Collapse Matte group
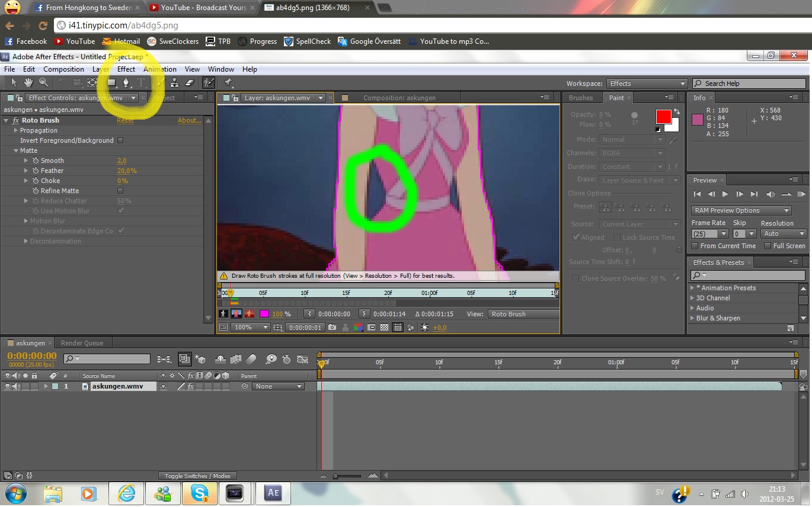 (17, 150)
